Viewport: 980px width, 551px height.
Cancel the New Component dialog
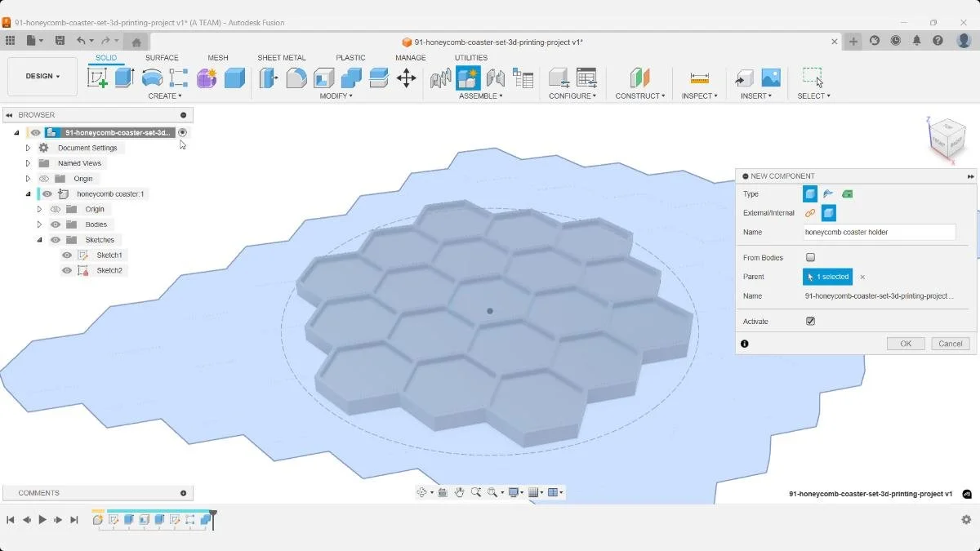pyautogui.click(x=949, y=343)
